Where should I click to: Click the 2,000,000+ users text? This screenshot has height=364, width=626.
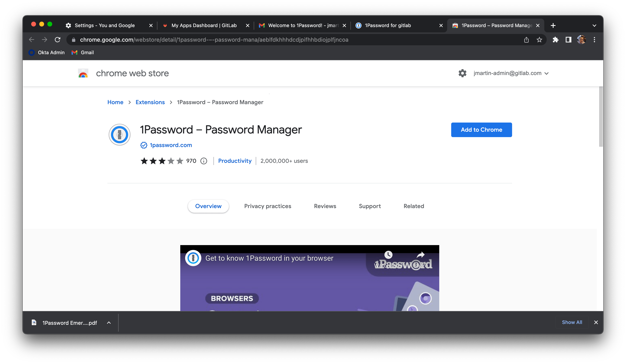click(284, 161)
